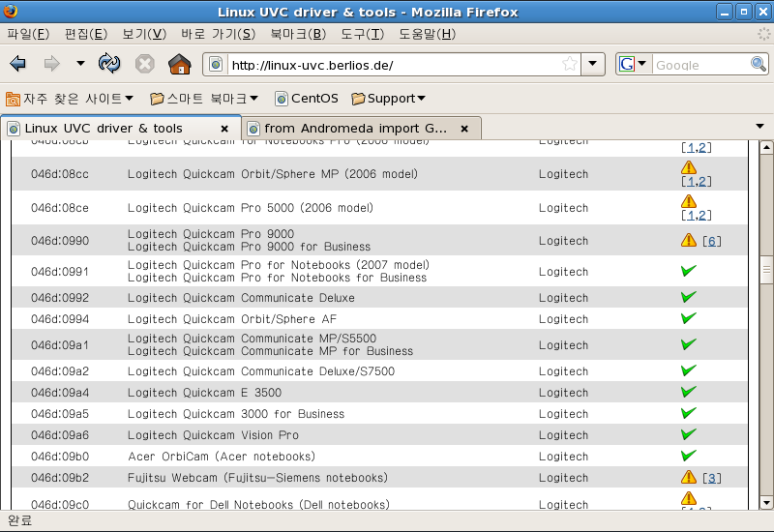Open the 도움말(H) menu
774x532 pixels.
pyautogui.click(x=427, y=34)
